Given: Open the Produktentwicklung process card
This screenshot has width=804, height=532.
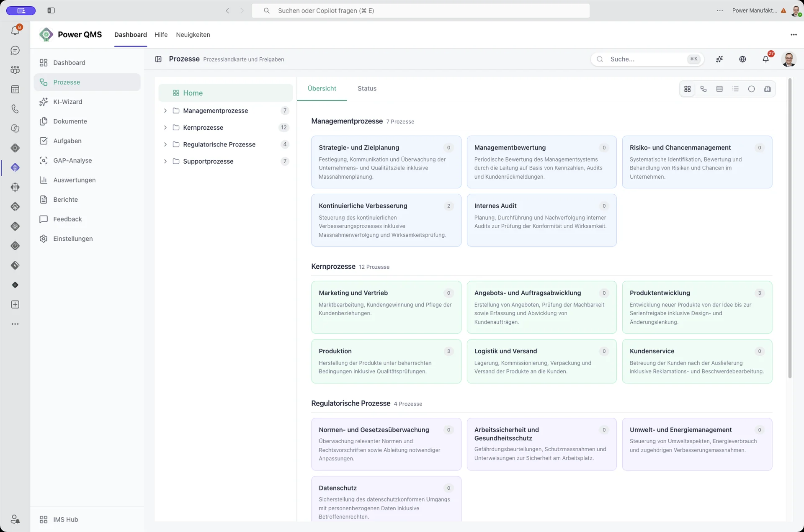Looking at the screenshot, I should [697, 307].
